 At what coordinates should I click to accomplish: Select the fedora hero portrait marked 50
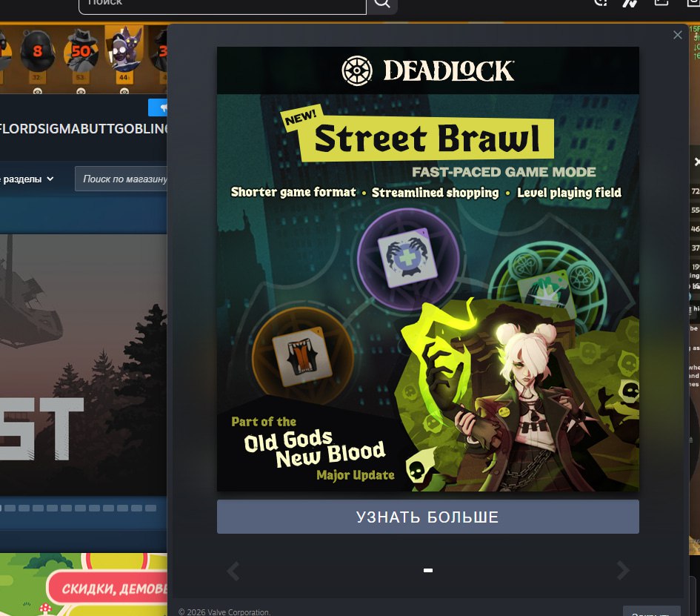[x=81, y=51]
